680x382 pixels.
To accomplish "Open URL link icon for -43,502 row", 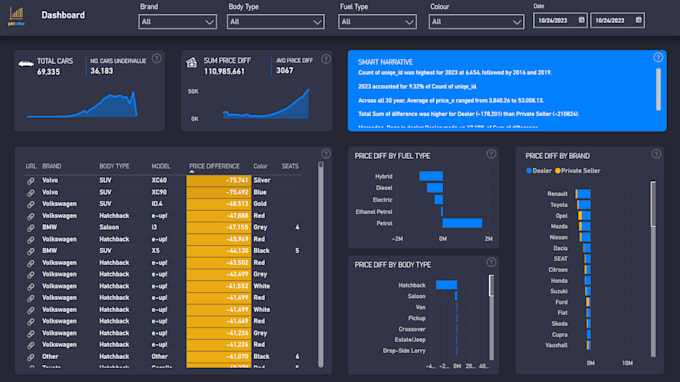I will click(30, 263).
